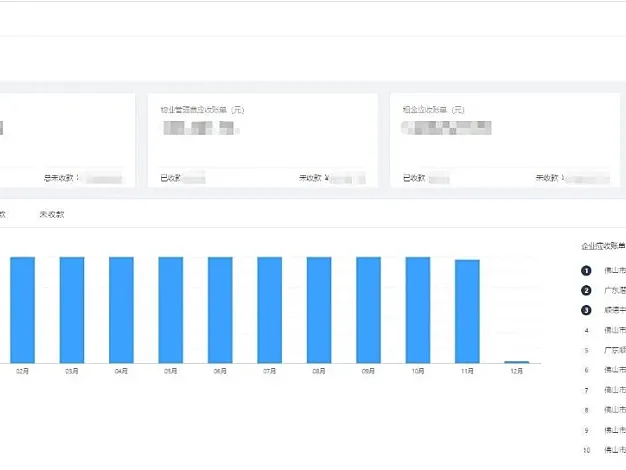The width and height of the screenshot is (626, 470).
Task: Click the 12月 axis label
Action: [x=517, y=371]
